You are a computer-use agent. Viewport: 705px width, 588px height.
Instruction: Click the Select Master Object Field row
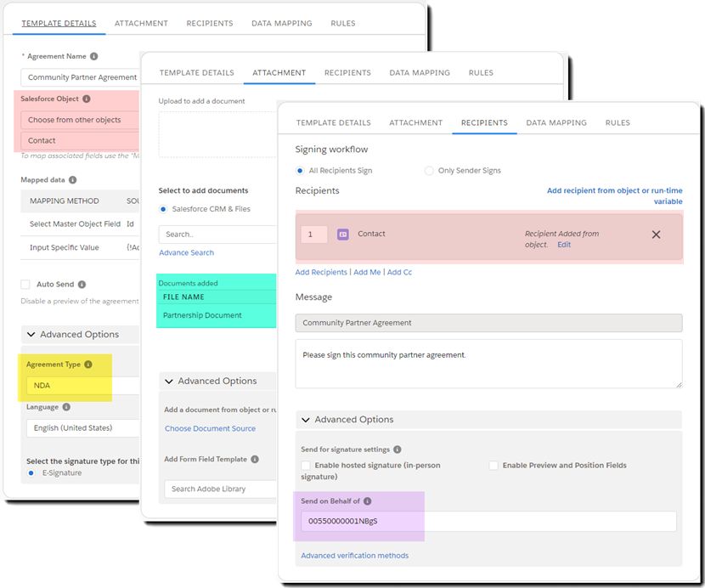click(80, 224)
